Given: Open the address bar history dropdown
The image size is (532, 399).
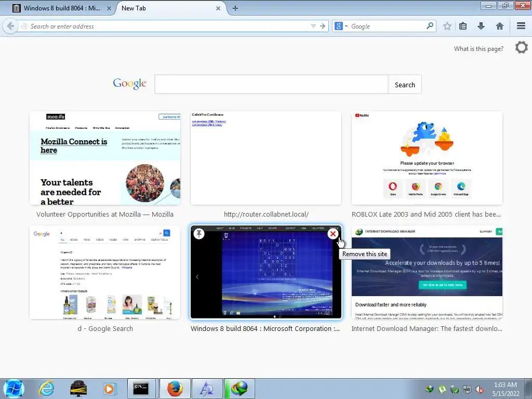Looking at the screenshot, I should pyautogui.click(x=313, y=26).
